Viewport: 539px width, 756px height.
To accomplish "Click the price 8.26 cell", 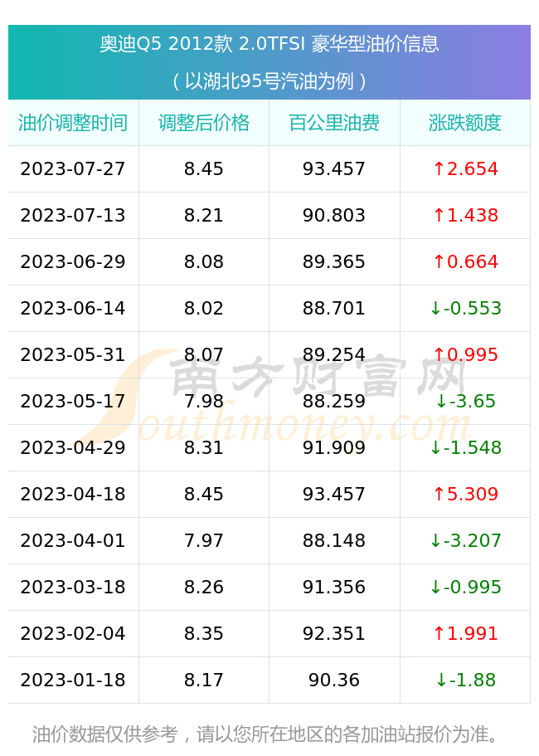I will [204, 588].
